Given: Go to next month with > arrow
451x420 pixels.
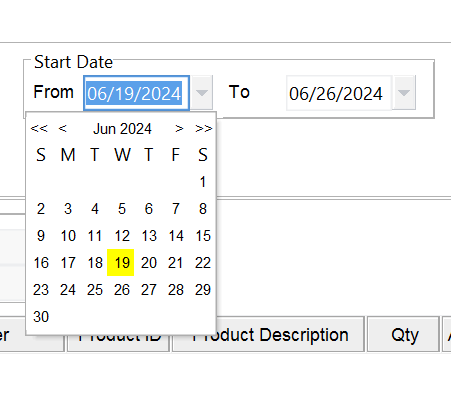Looking at the screenshot, I should point(179,128).
